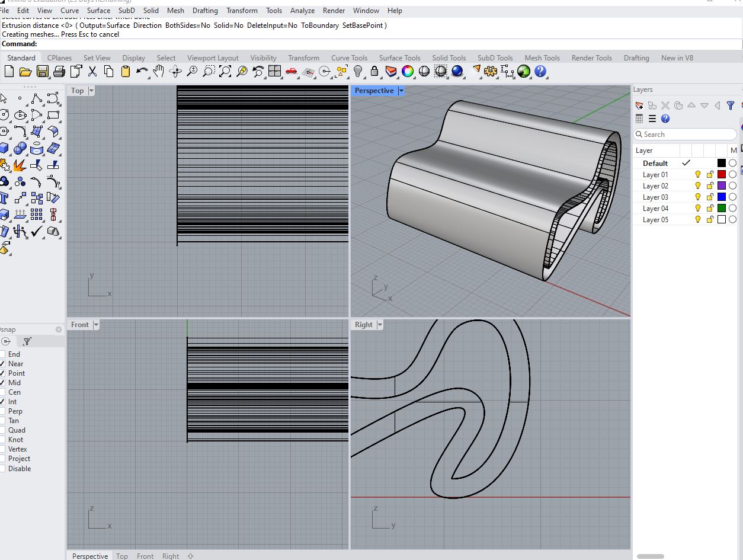743x560 pixels.
Task: Turn off Layer 03 visibility bulb
Action: (698, 197)
